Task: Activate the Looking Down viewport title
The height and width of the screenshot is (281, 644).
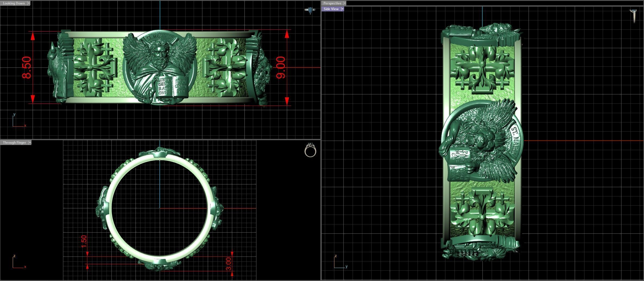Action: [14, 3]
